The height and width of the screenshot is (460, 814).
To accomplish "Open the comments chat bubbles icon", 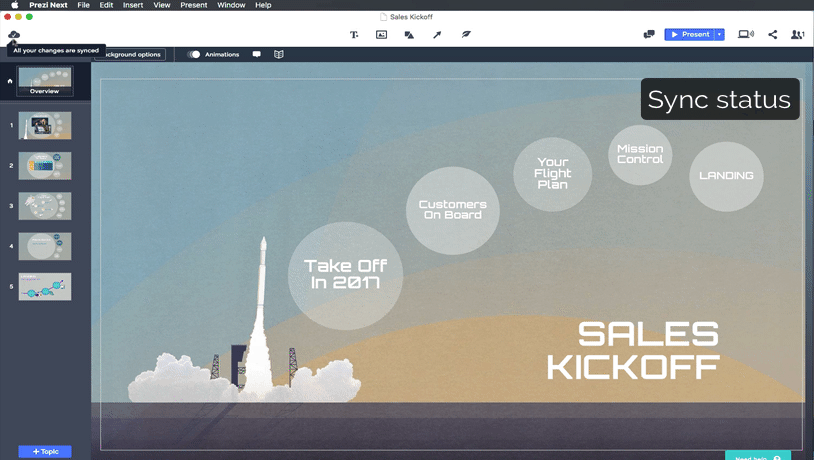I will point(649,35).
